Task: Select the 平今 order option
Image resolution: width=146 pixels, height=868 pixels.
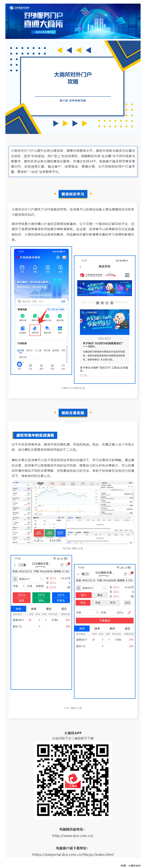Action: 112,603
